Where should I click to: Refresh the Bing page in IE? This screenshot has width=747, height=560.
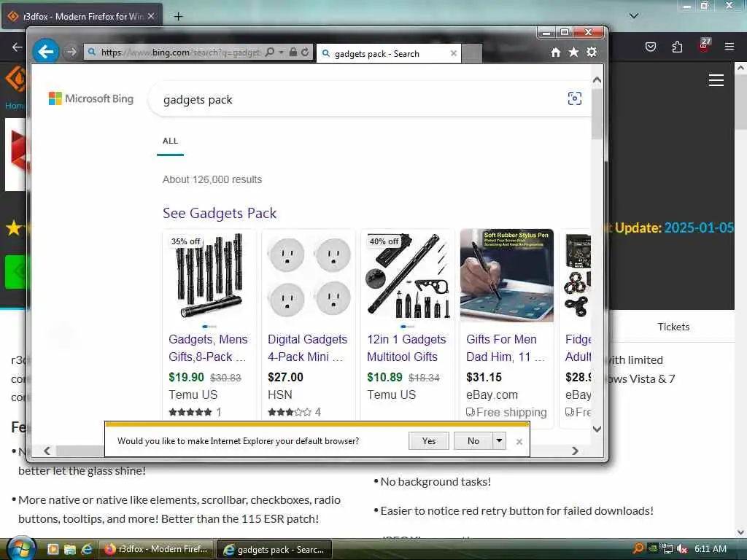305,52
